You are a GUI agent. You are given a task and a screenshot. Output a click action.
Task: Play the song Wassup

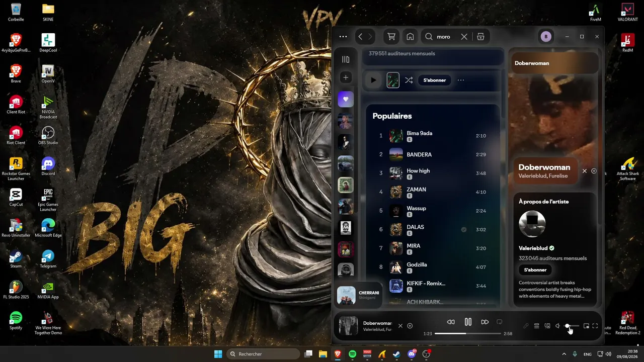(417, 208)
